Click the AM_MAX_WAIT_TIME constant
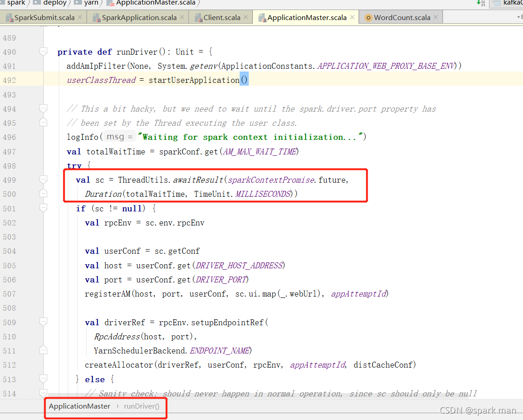This screenshot has height=420, width=523. click(x=260, y=152)
